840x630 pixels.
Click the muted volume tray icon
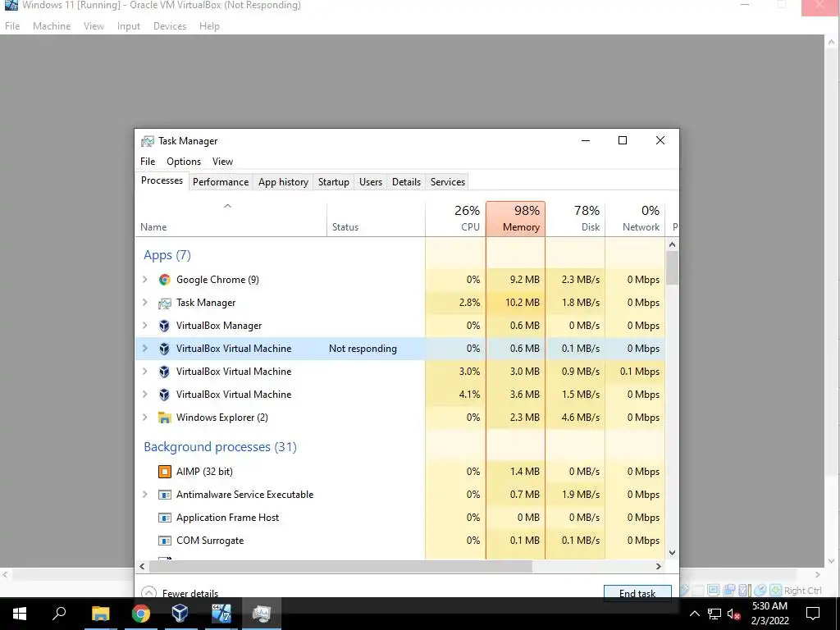pos(734,614)
